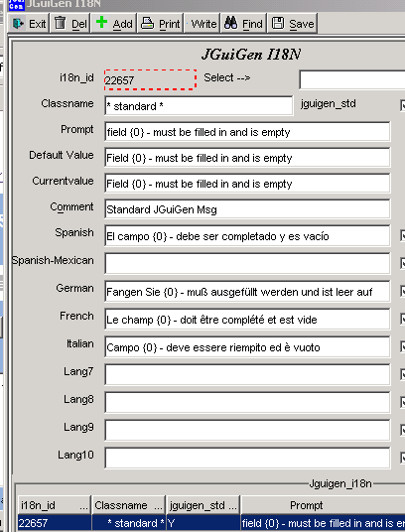Screen dimensions: 405x532
Task: Click the empty Lang10 field
Action: [247, 459]
